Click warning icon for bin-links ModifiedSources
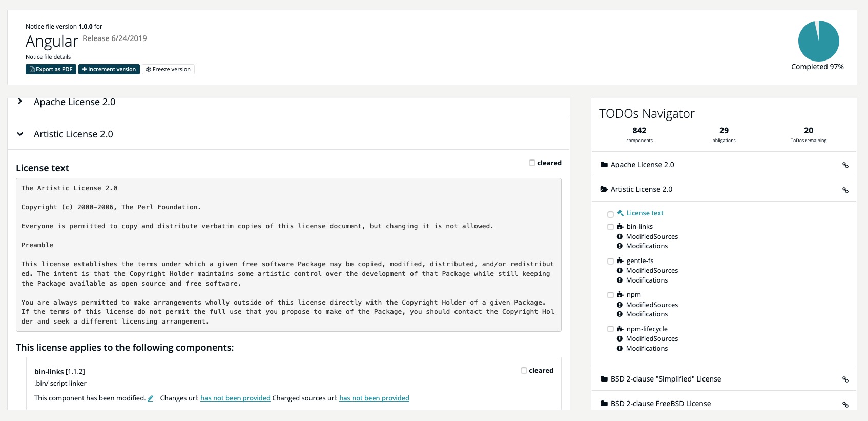The height and width of the screenshot is (421, 868). (619, 237)
